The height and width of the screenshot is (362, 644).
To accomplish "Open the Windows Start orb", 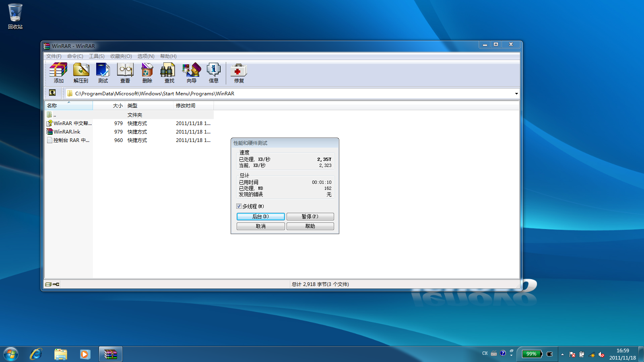I will tap(11, 354).
